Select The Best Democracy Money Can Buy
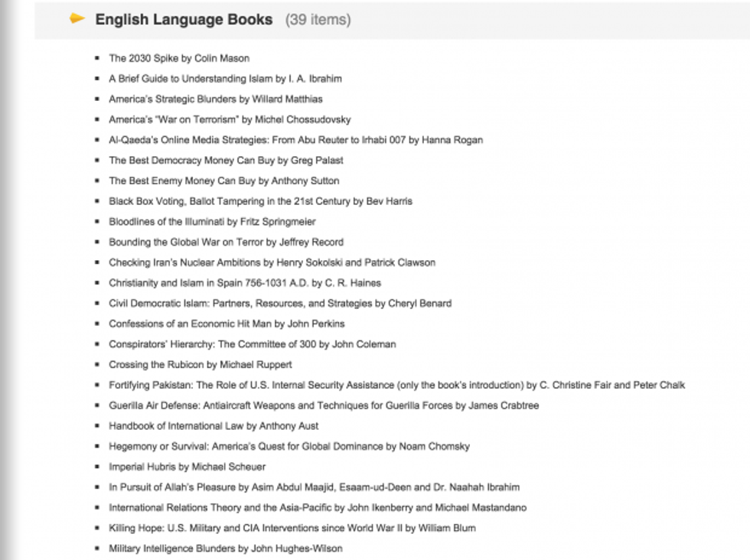Screen dimensions: 750x560 (x=226, y=161)
